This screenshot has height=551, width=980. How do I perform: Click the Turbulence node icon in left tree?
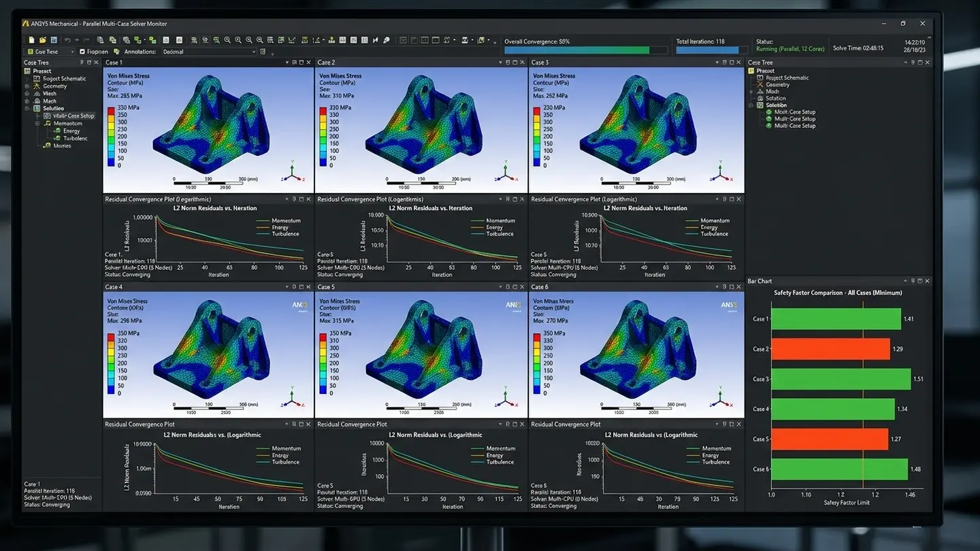(57, 138)
